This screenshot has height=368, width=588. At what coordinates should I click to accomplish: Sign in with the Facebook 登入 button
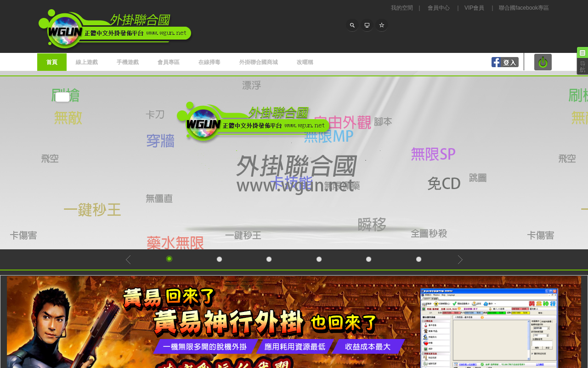pyautogui.click(x=505, y=62)
